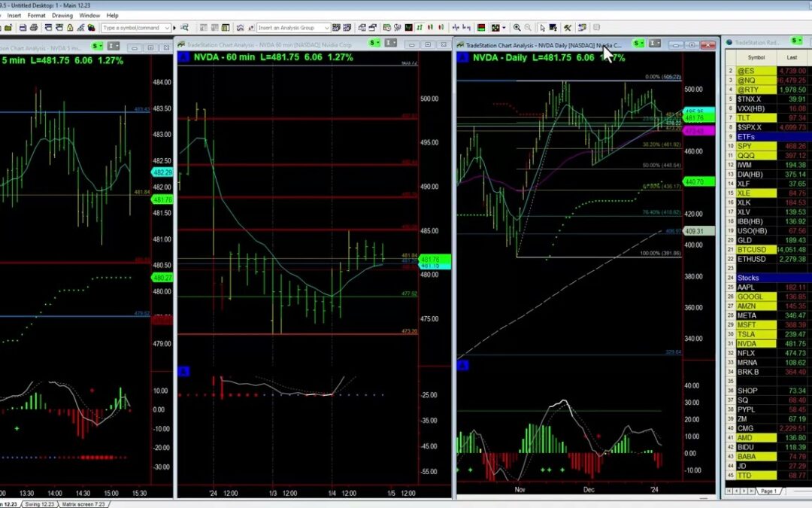
Task: Click the zoom in magnifier icon
Action: point(517,28)
